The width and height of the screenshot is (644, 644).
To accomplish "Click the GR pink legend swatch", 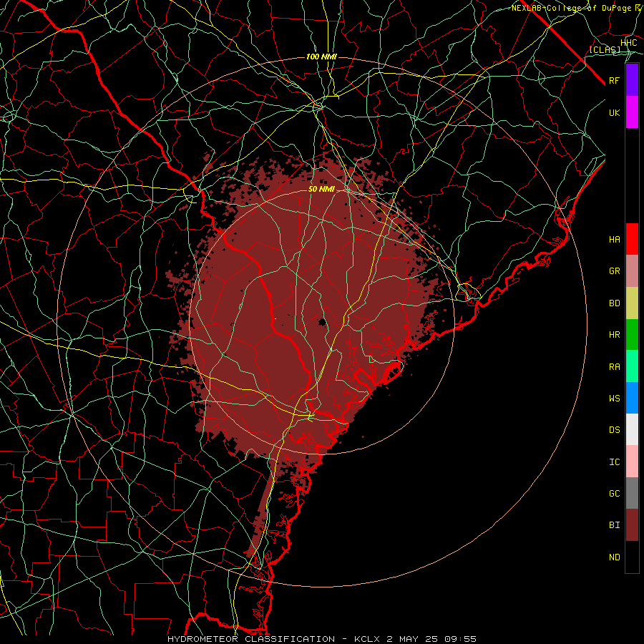I will point(632,270).
